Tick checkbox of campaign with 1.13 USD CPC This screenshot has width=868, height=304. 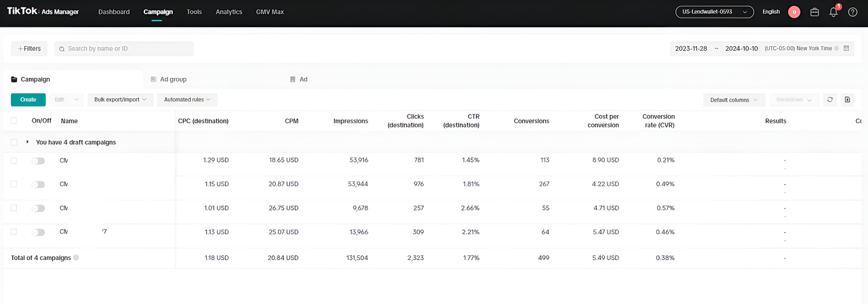point(14,232)
